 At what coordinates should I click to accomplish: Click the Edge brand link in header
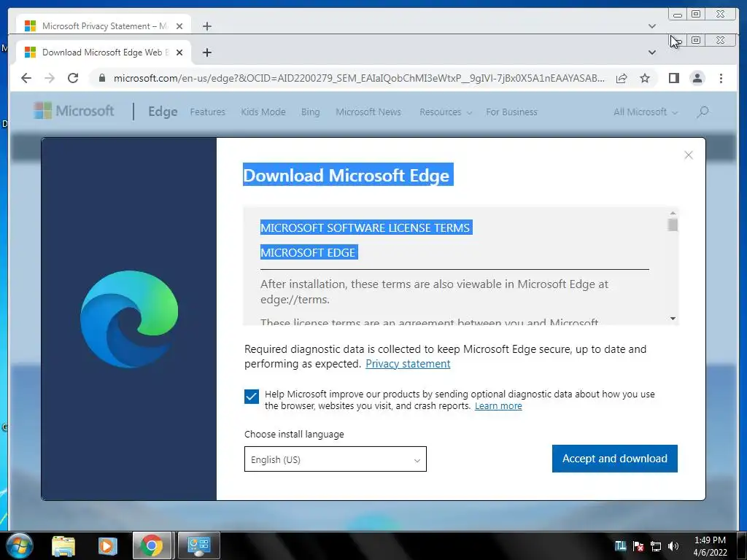pyautogui.click(x=163, y=112)
